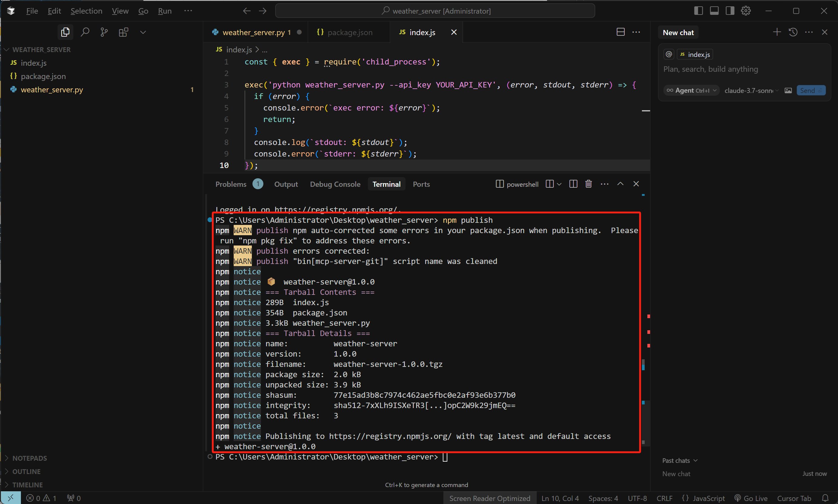Show chat history clock icon
Screen dimensions: 838x504
click(793, 32)
